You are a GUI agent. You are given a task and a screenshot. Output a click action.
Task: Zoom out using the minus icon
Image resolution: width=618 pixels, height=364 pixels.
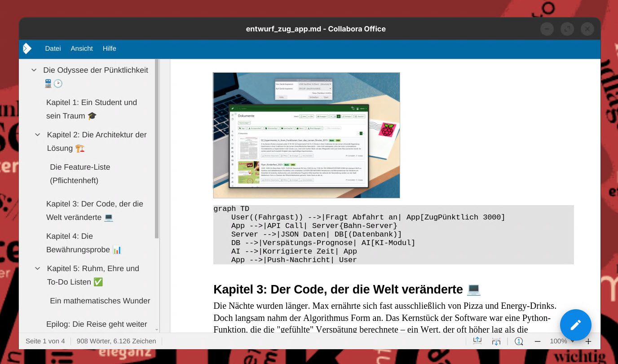[x=538, y=341]
